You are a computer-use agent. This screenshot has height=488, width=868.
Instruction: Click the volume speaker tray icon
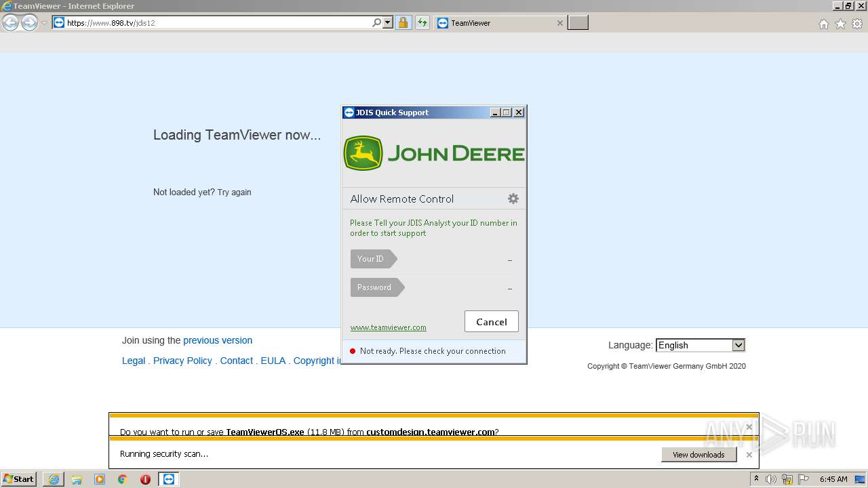(x=771, y=479)
